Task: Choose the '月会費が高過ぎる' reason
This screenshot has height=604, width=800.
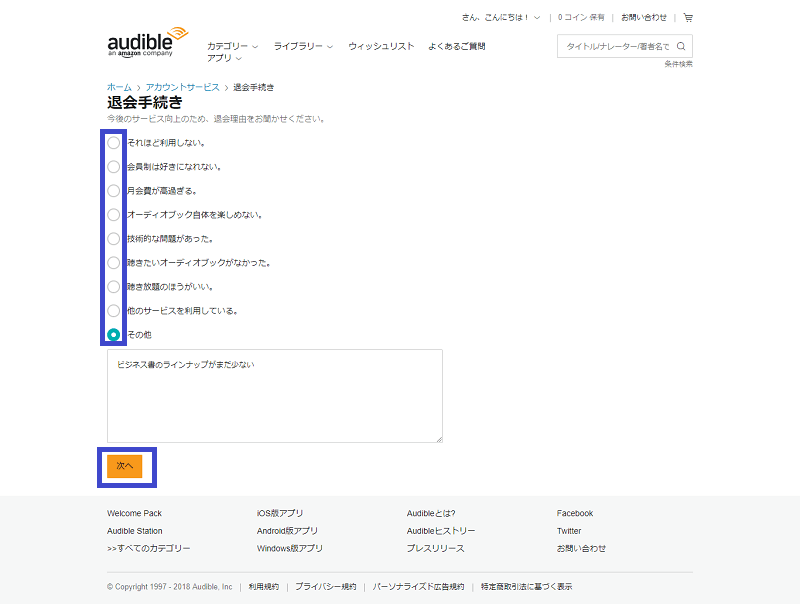Action: coord(114,191)
